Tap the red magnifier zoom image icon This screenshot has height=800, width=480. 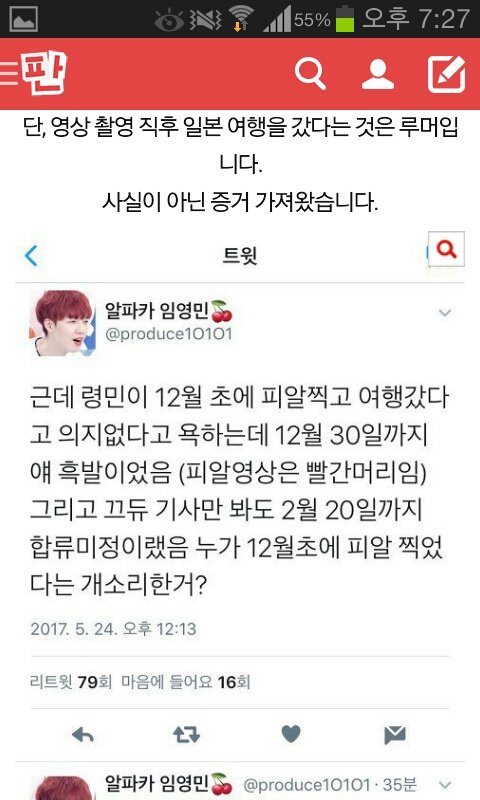(446, 249)
